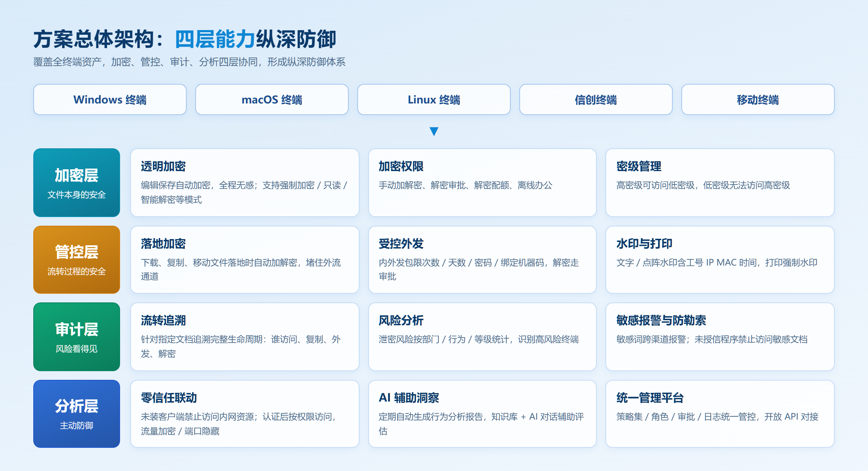868x471 pixels.
Task: Click the 信创终端 box
Action: click(596, 99)
